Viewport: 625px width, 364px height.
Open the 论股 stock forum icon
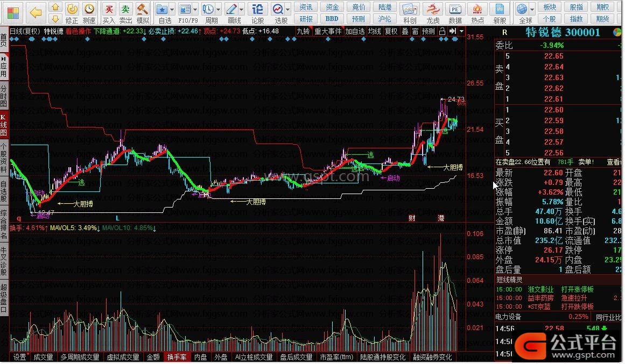[257, 13]
